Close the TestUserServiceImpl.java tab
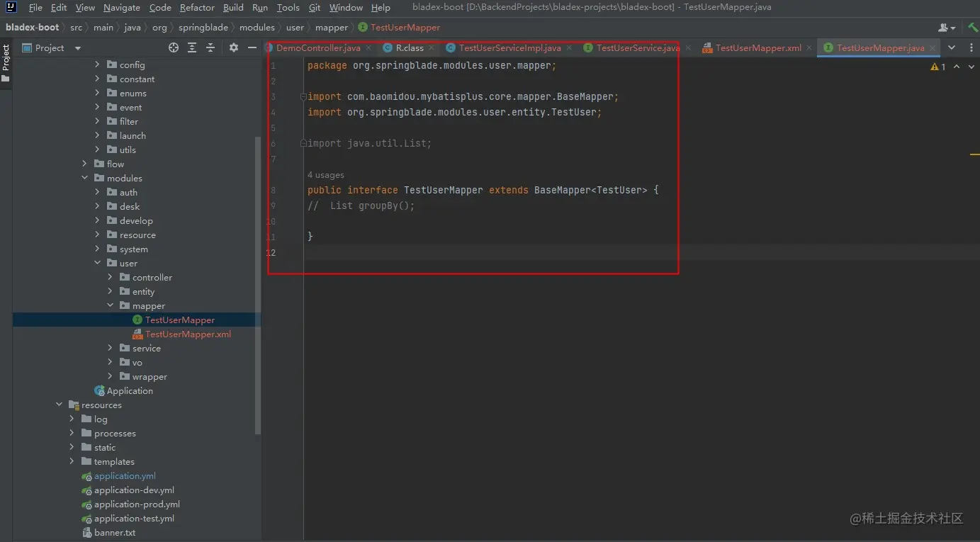Screen dimensions: 980x542 pyautogui.click(x=569, y=48)
